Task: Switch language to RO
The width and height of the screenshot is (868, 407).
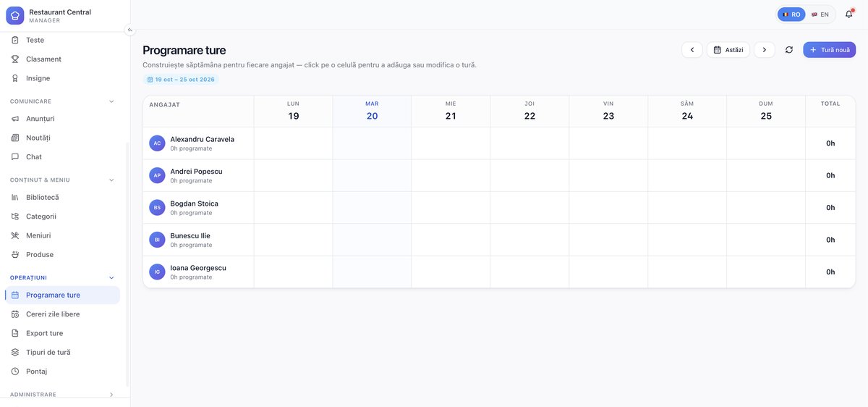Action: point(791,14)
